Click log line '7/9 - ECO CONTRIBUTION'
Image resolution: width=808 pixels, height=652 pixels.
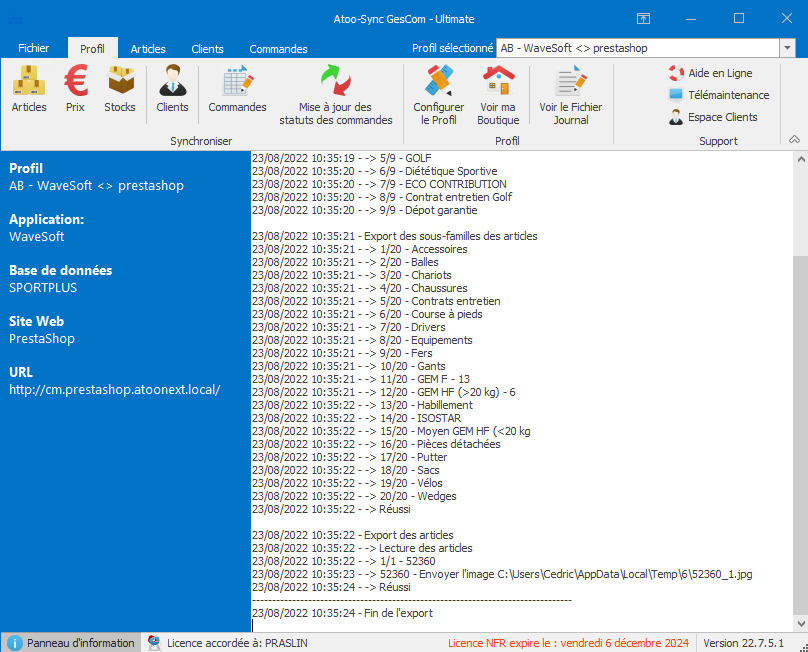[x=379, y=184]
